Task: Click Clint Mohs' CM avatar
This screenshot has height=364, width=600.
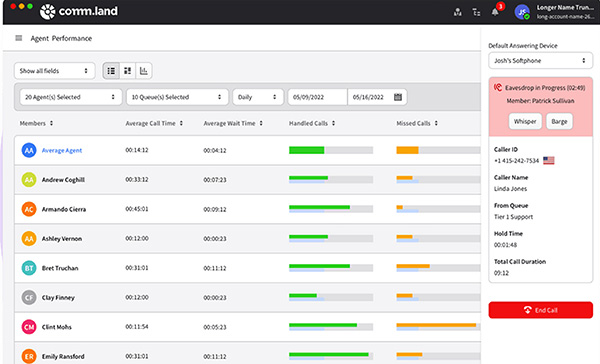Action: pyautogui.click(x=29, y=327)
